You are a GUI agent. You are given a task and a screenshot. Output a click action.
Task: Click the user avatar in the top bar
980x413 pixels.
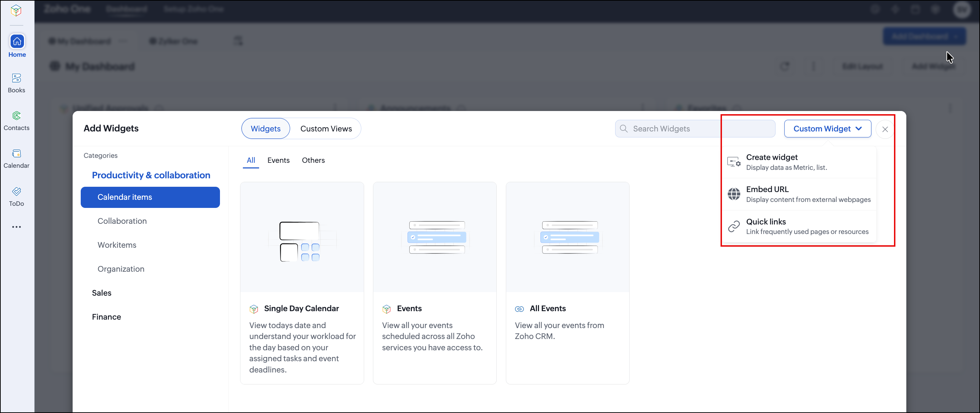[962, 10]
